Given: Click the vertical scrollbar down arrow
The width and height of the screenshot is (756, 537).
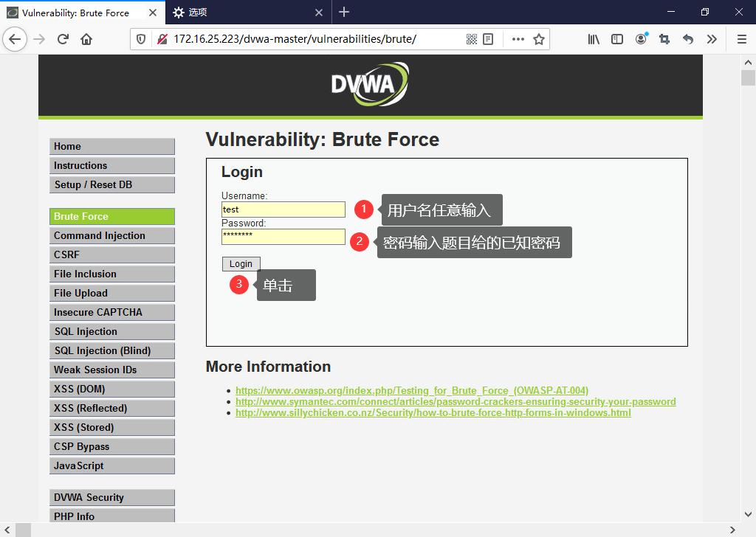Looking at the screenshot, I should click(748, 514).
